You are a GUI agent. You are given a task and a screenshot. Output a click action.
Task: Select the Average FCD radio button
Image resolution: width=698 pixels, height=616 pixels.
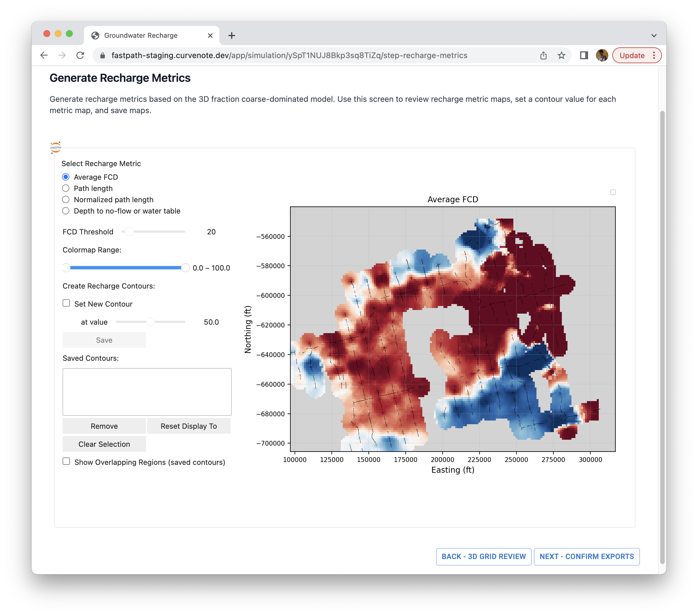tap(66, 177)
